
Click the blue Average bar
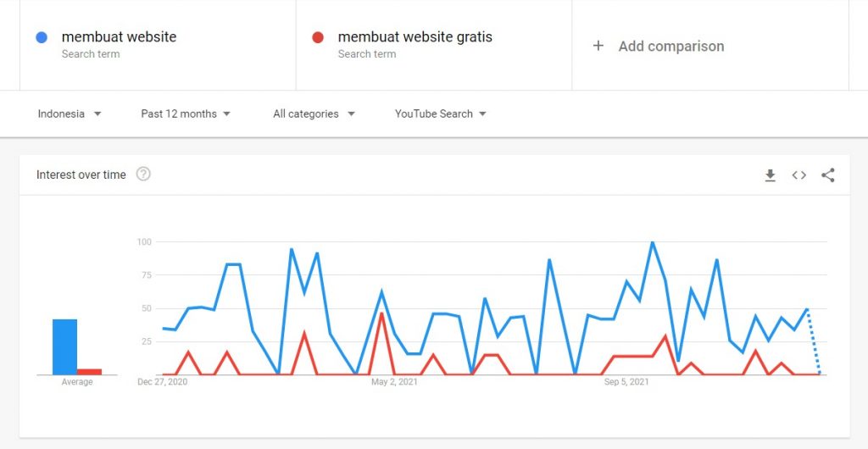coord(64,346)
